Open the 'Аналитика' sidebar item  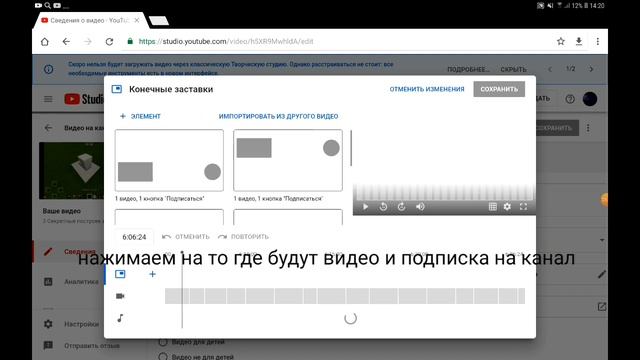coord(69,282)
